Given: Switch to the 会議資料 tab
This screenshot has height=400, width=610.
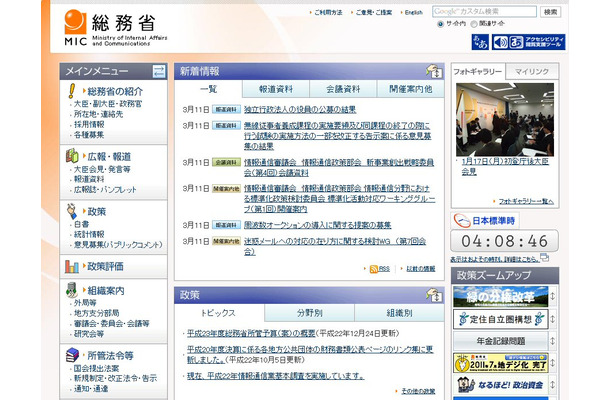Looking at the screenshot, I should (343, 89).
